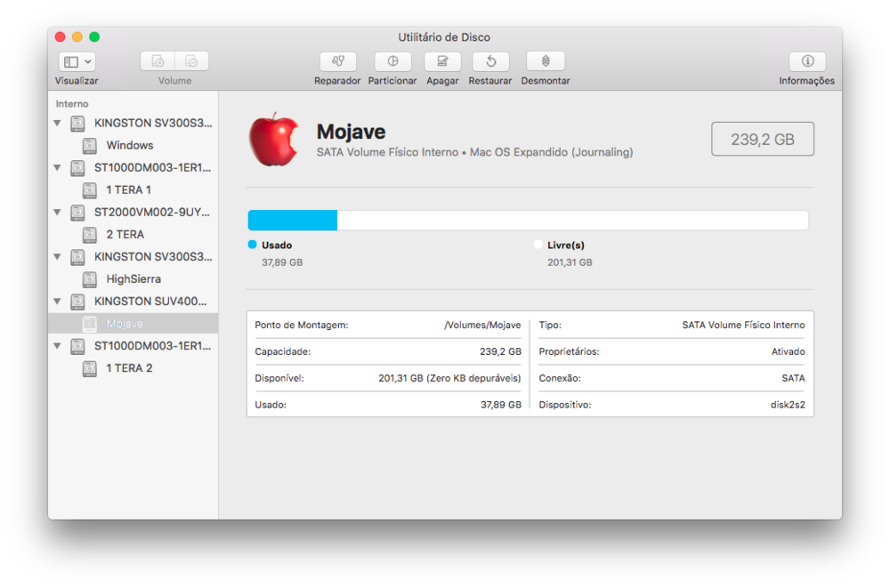Screen dimensions: 890x588
Task: Collapse the ST2000VM002 disk tree
Action: click(57, 213)
